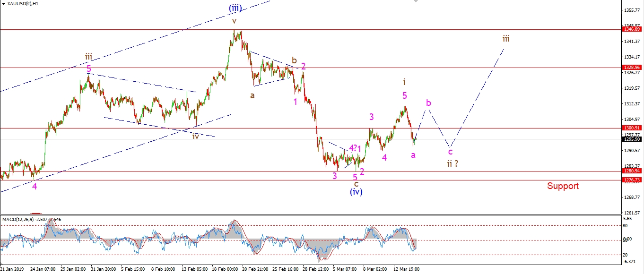644x274 pixels.
Task: Select the 1280.94 red price level tag
Action: coord(631,171)
